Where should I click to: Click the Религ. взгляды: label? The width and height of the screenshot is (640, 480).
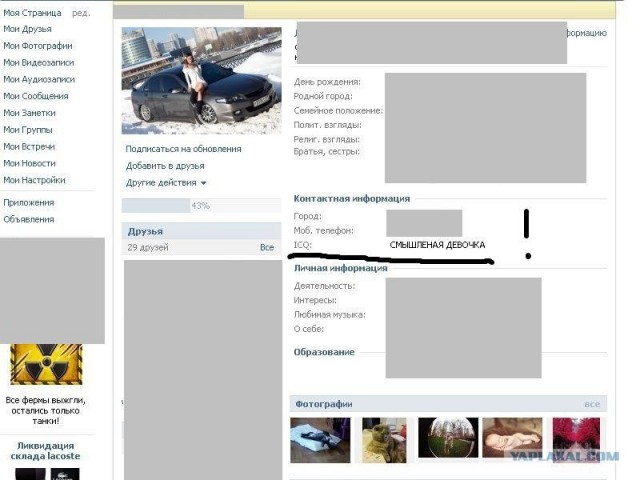(327, 139)
